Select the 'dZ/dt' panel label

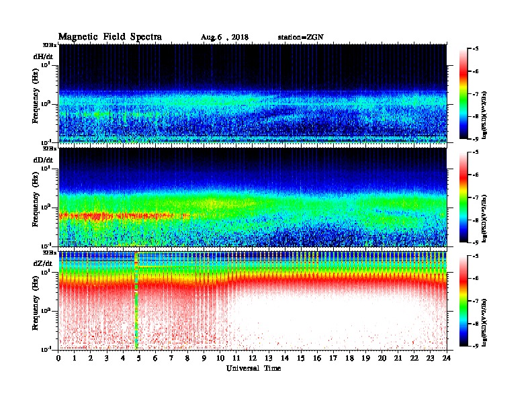click(x=43, y=263)
